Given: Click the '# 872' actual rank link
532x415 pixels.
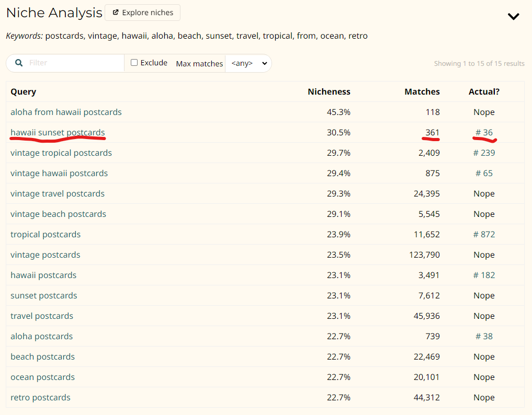Looking at the screenshot, I should coord(484,234).
